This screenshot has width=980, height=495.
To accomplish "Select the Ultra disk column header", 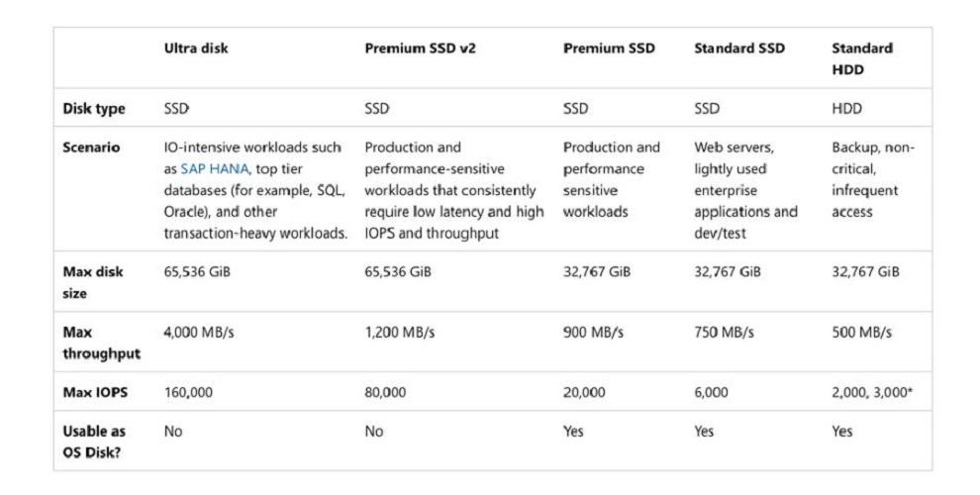I will 196,49.
